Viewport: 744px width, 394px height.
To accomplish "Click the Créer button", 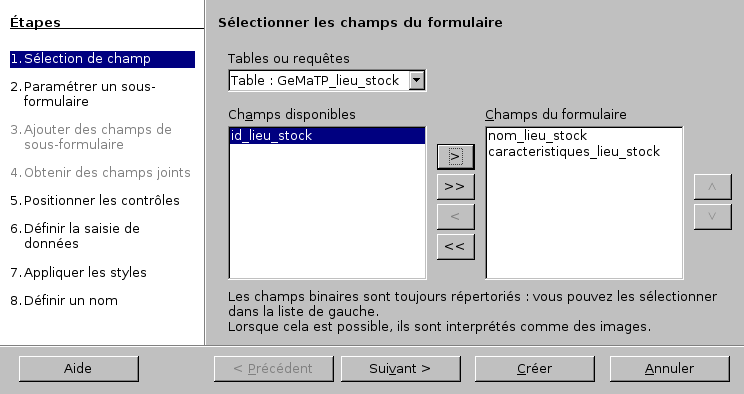I will [535, 369].
